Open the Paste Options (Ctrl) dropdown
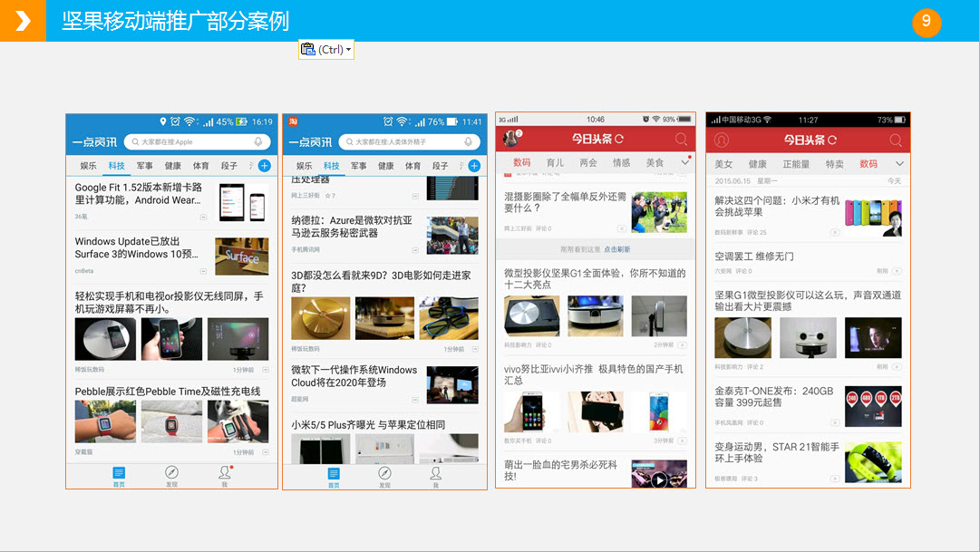 click(x=349, y=50)
